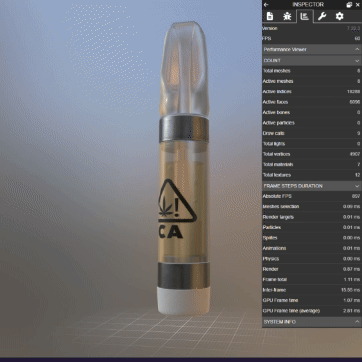Expand the SYSTEM INFO section
Screen dimensions: 362x362
[x=312, y=322]
